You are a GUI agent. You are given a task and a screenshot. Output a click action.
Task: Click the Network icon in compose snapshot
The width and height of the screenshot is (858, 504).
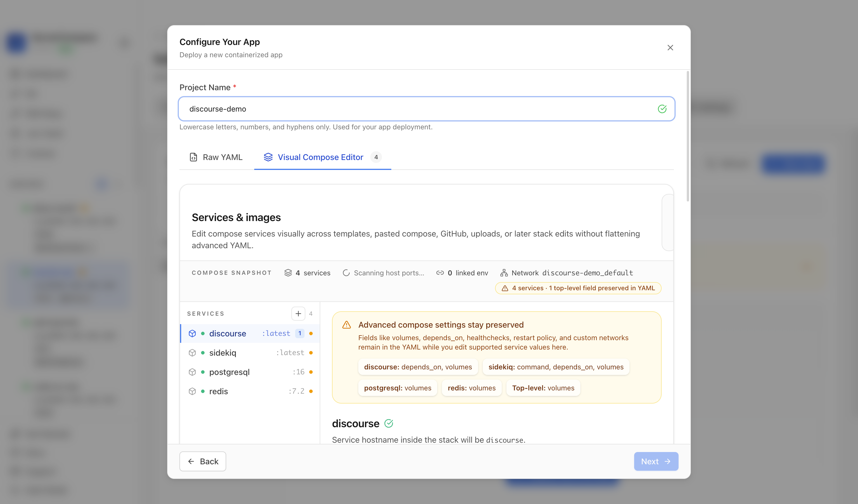(x=504, y=273)
